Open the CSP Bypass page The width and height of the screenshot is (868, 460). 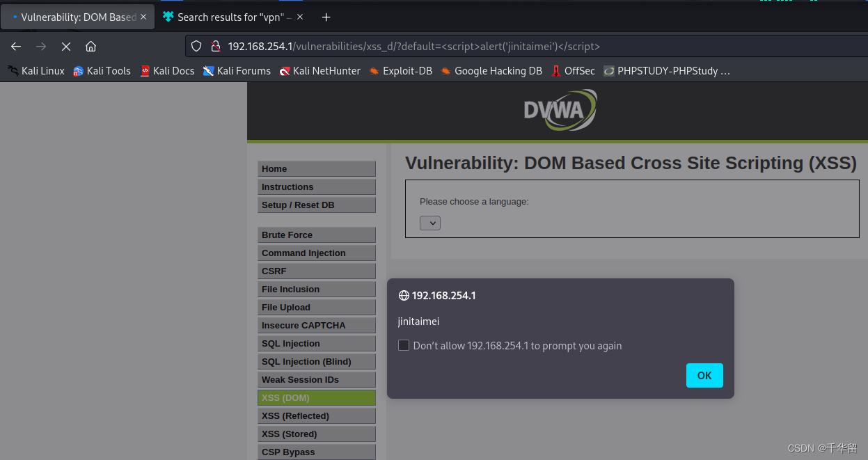coord(317,452)
